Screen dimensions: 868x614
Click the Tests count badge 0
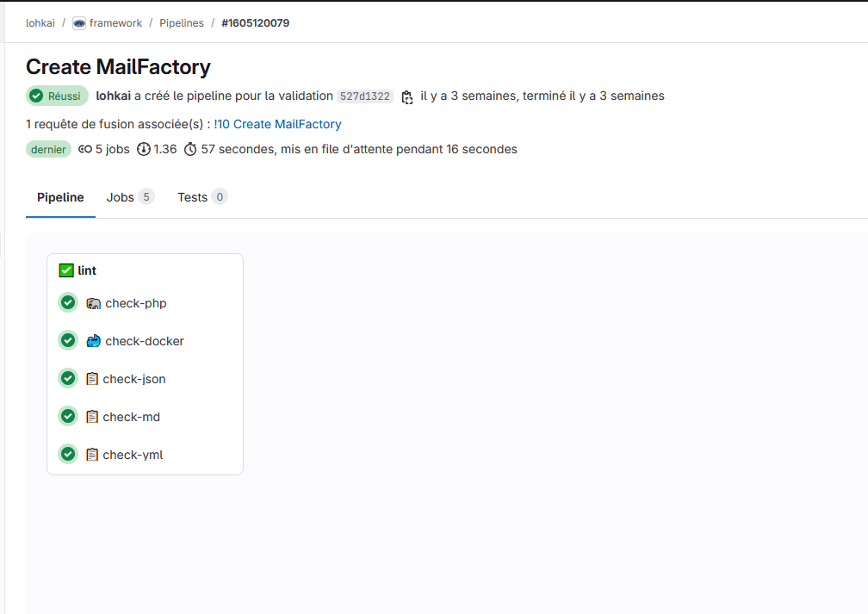[x=220, y=196]
